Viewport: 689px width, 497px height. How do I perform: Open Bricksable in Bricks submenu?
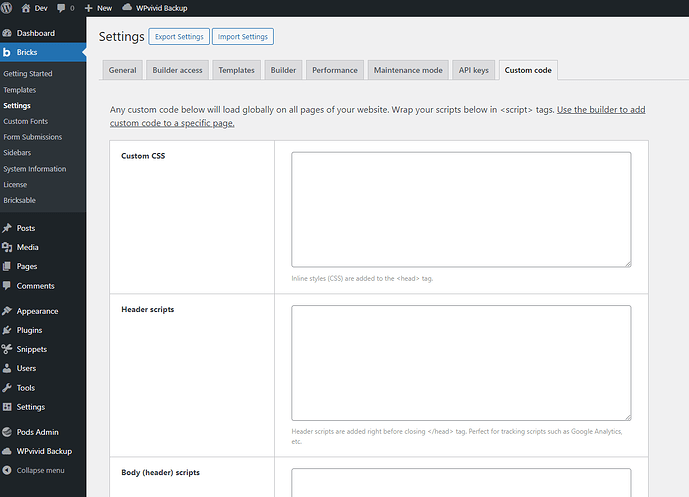pos(20,200)
